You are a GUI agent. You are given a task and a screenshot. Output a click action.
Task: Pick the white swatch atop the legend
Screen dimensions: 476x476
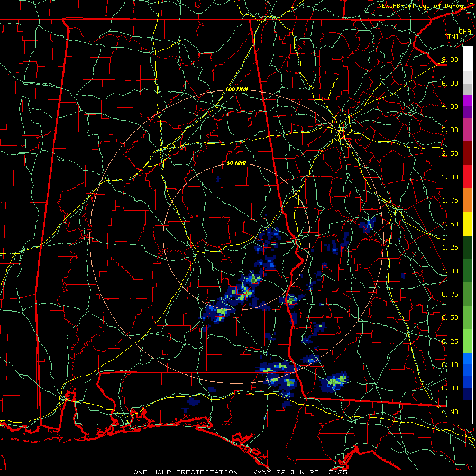tap(467, 59)
